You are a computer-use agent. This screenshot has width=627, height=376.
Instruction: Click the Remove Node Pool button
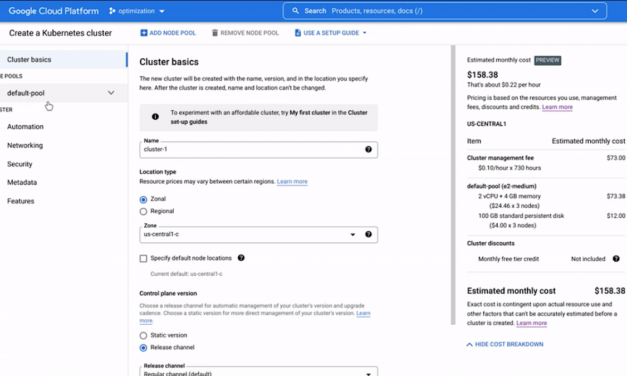point(245,33)
